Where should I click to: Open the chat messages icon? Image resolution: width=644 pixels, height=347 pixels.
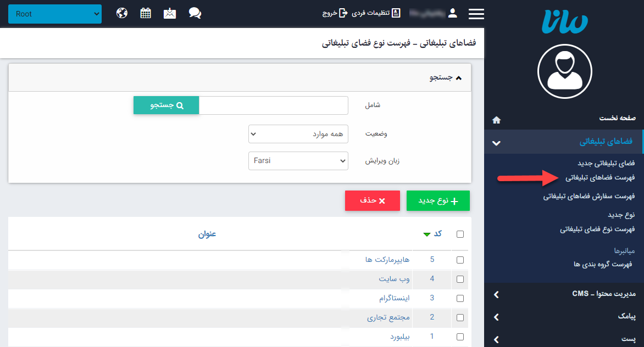pos(195,13)
